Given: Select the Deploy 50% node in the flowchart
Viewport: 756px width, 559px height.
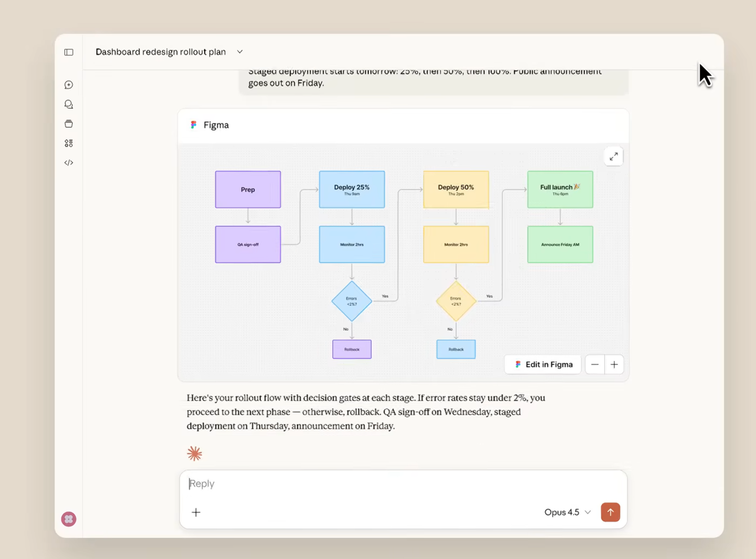Looking at the screenshot, I should (x=456, y=189).
